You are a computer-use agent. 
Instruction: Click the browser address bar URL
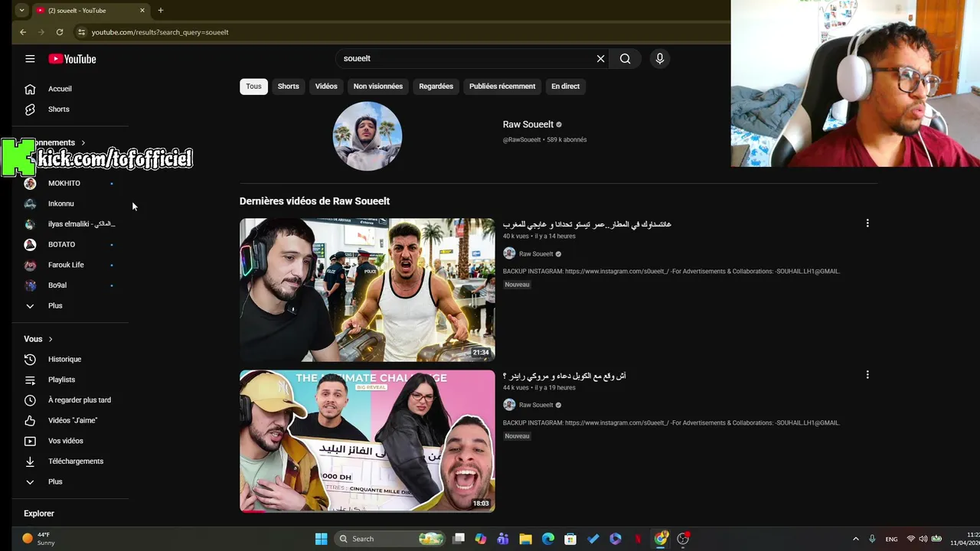click(x=160, y=32)
